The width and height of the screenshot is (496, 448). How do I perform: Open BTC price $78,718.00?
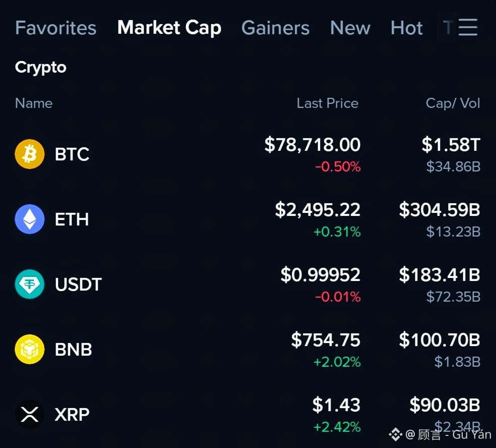click(x=312, y=145)
